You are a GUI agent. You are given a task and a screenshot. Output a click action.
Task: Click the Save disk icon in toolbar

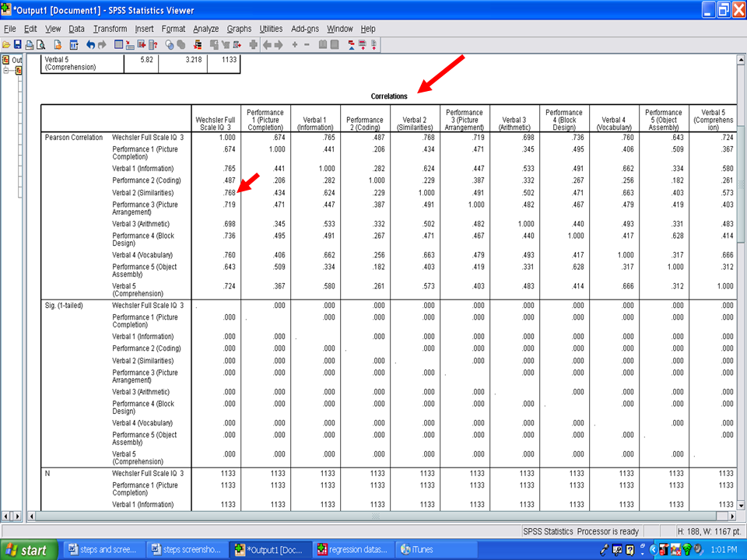(18, 45)
